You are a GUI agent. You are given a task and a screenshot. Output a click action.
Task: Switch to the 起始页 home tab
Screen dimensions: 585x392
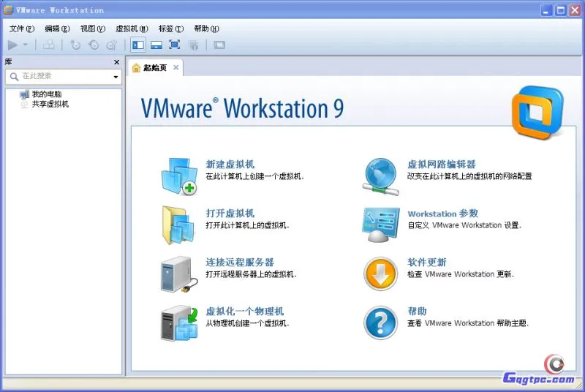click(x=155, y=67)
